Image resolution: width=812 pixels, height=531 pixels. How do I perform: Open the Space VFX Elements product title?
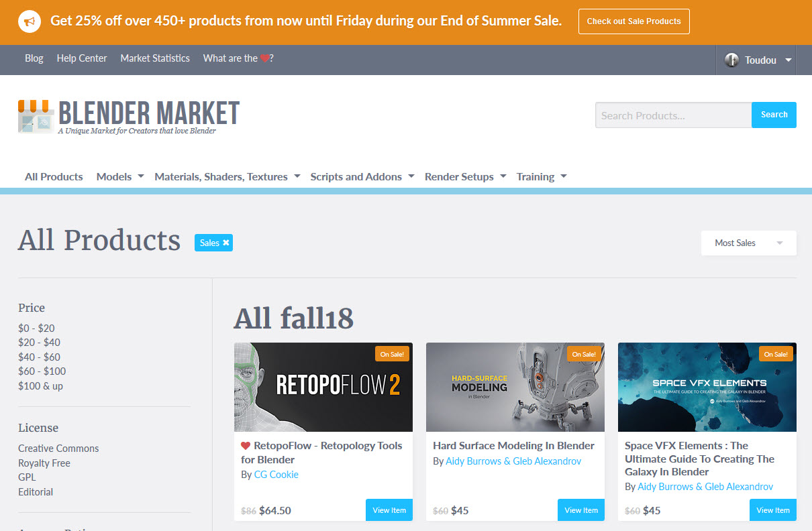[699, 459]
